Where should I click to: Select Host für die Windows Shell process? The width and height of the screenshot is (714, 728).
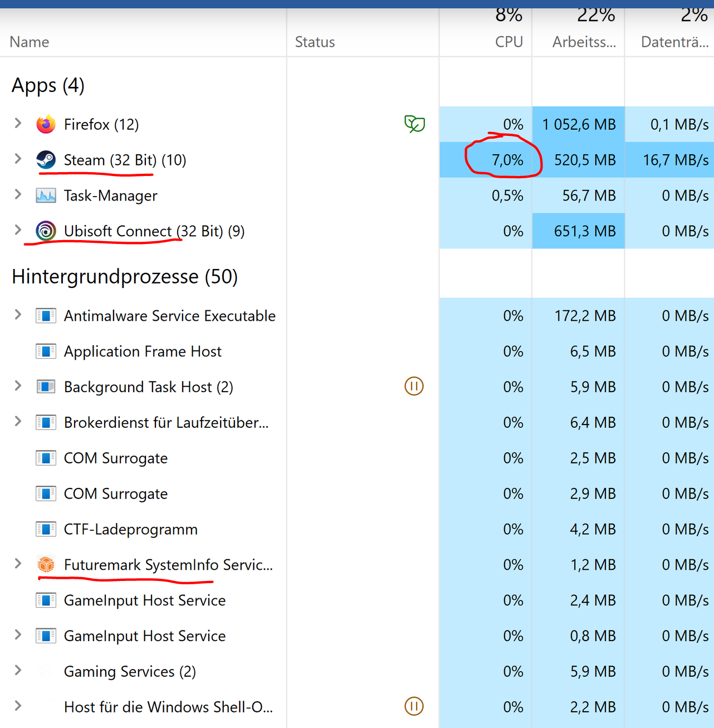[168, 707]
